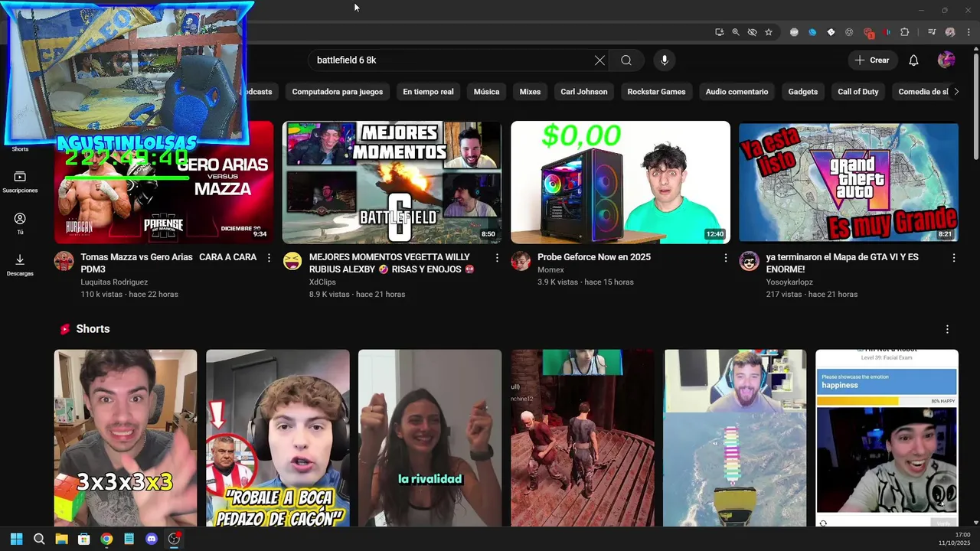Select the Gadgets chip
The image size is (980, 551).
[x=802, y=92]
